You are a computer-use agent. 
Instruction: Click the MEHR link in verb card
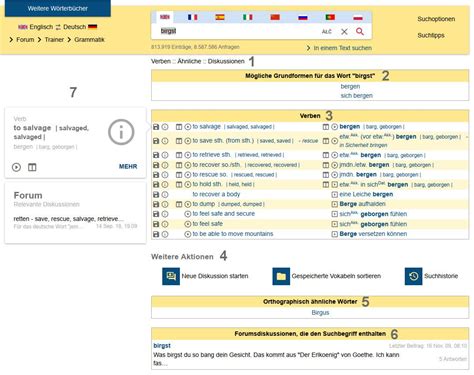point(128,166)
